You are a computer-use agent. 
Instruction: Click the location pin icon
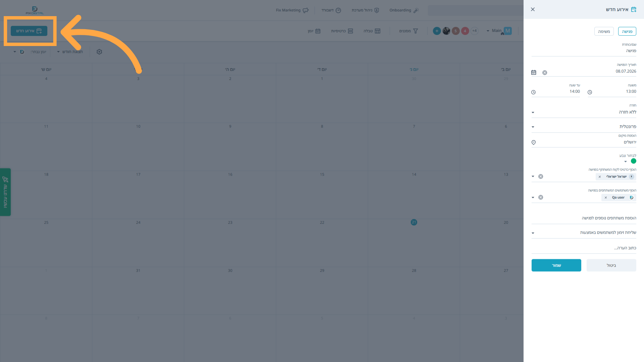pos(534,142)
